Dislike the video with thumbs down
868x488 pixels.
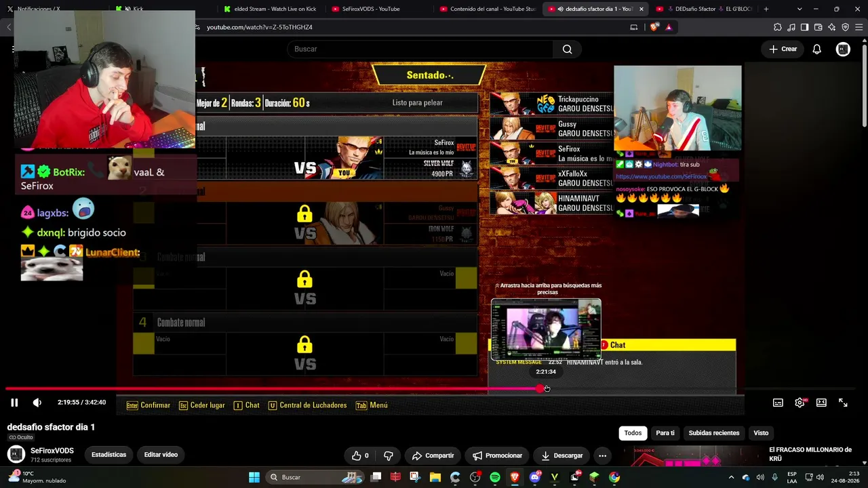(389, 455)
